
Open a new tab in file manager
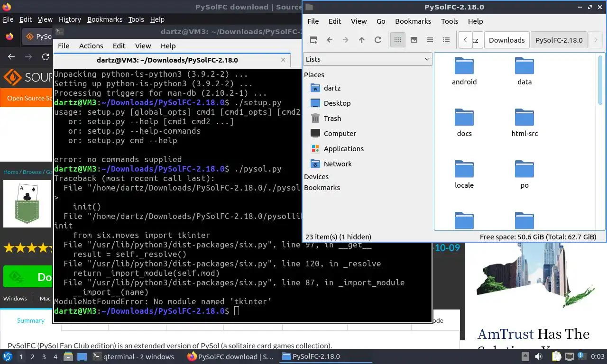[x=313, y=40]
